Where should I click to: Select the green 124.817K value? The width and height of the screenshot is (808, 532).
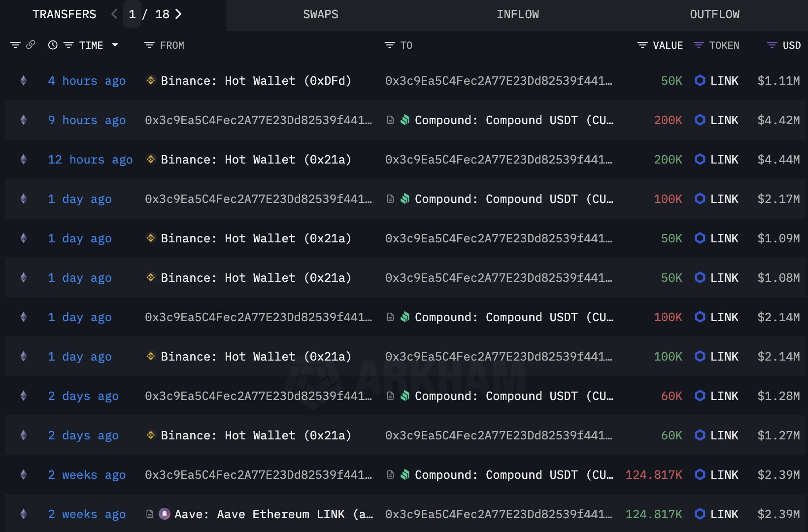pos(654,514)
